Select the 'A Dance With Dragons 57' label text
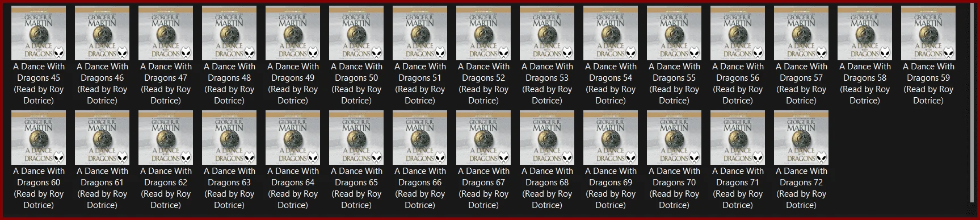The width and height of the screenshot is (980, 220). coord(801,84)
